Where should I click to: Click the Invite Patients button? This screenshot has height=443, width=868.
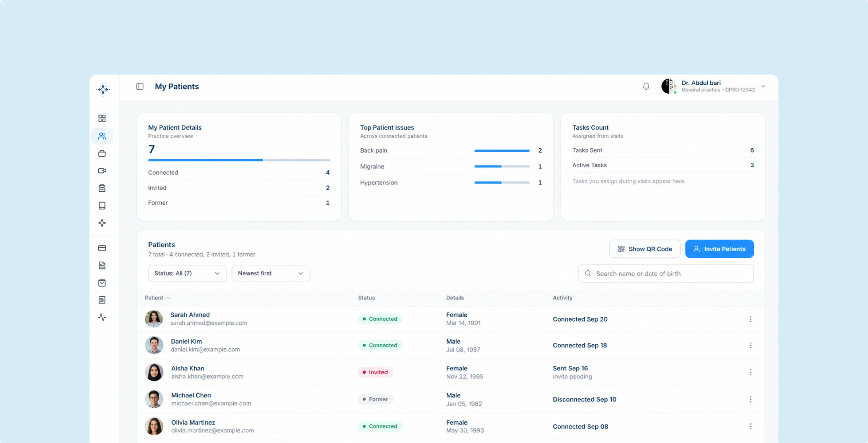click(x=719, y=249)
